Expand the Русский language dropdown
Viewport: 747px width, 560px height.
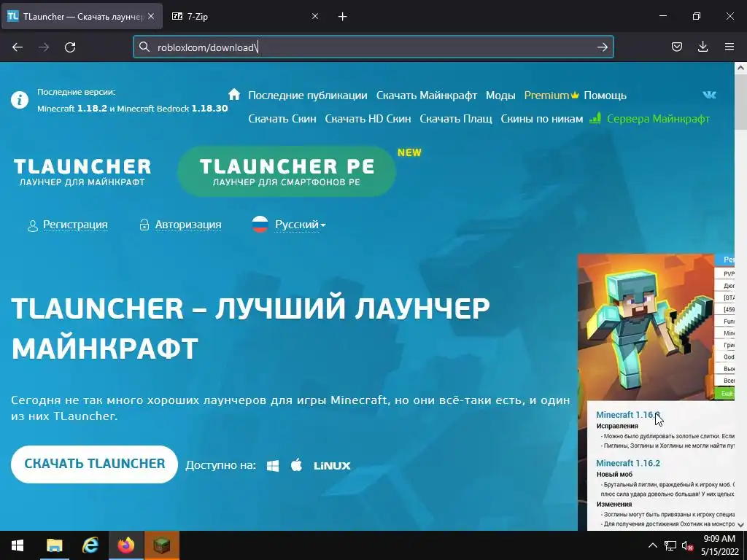point(300,225)
